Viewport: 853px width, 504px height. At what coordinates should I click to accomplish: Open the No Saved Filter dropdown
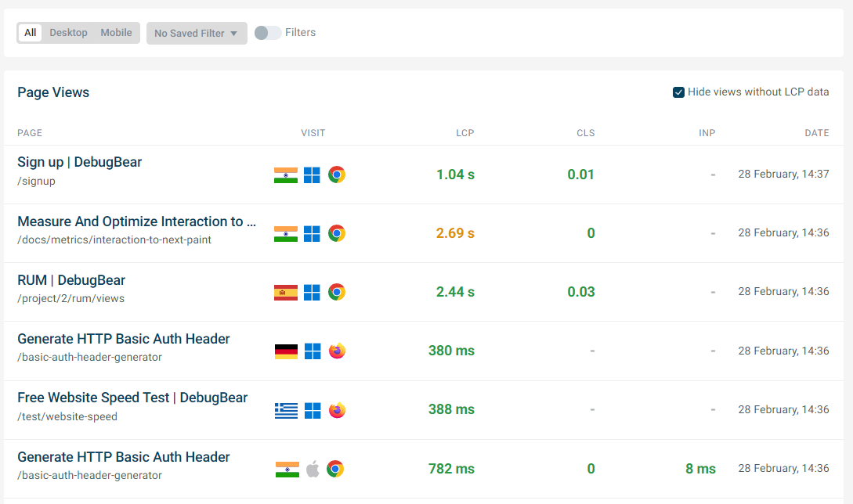pos(197,33)
